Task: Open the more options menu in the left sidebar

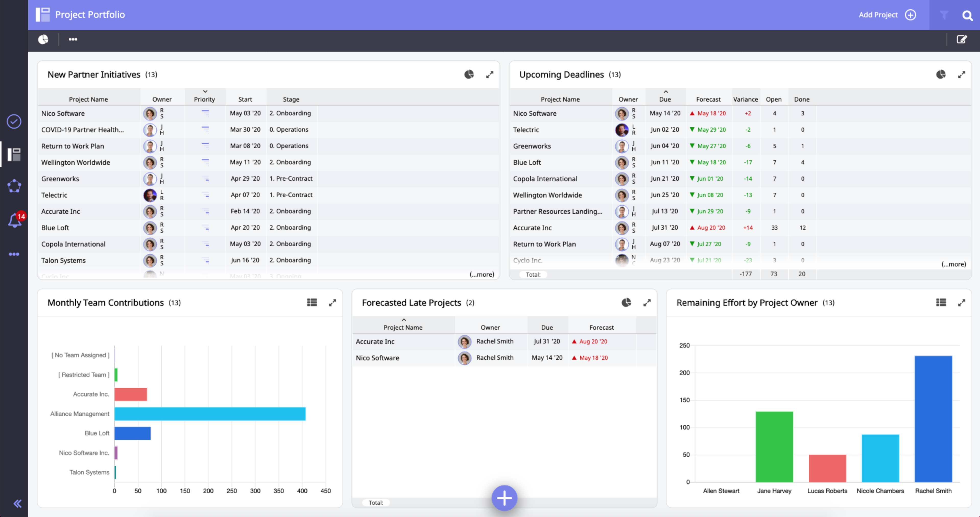Action: 14,254
